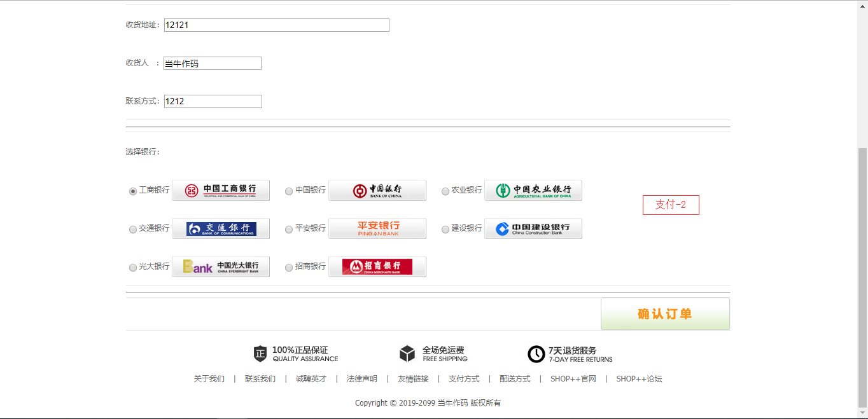Viewport: 868px width, 419px height.
Task: Click the China Everbright Bank logo
Action: pyautogui.click(x=221, y=267)
